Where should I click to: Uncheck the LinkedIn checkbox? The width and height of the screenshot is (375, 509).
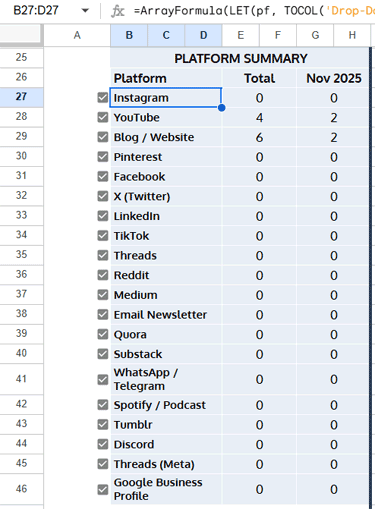(x=103, y=216)
